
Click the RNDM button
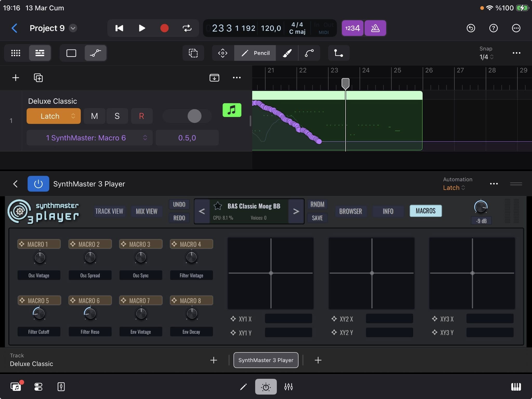tap(317, 204)
